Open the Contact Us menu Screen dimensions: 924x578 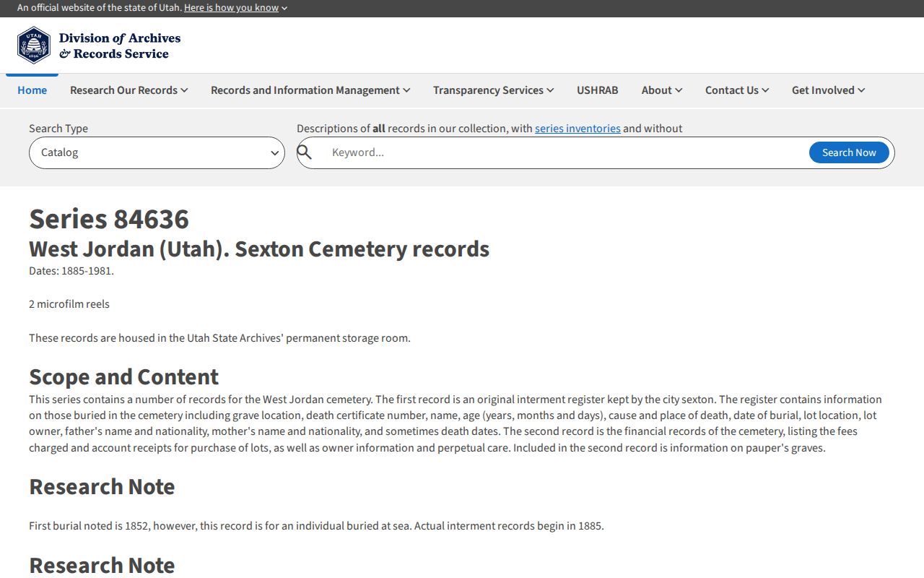click(737, 90)
